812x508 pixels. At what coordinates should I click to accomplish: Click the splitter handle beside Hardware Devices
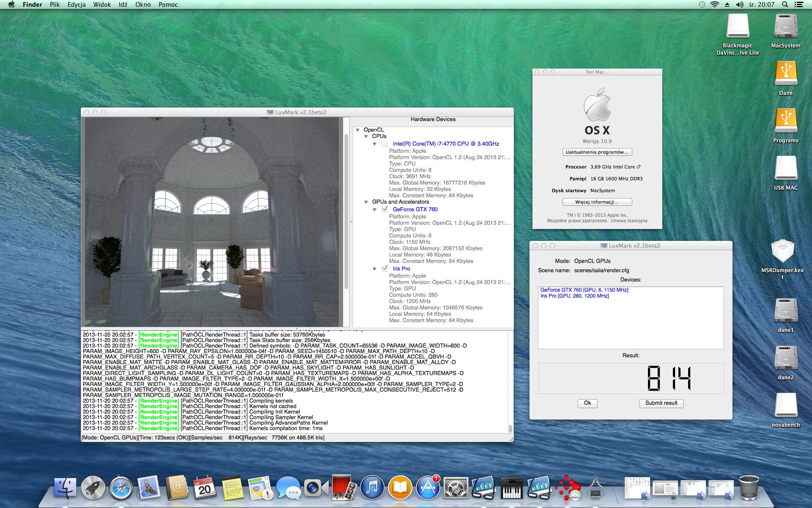[351, 222]
